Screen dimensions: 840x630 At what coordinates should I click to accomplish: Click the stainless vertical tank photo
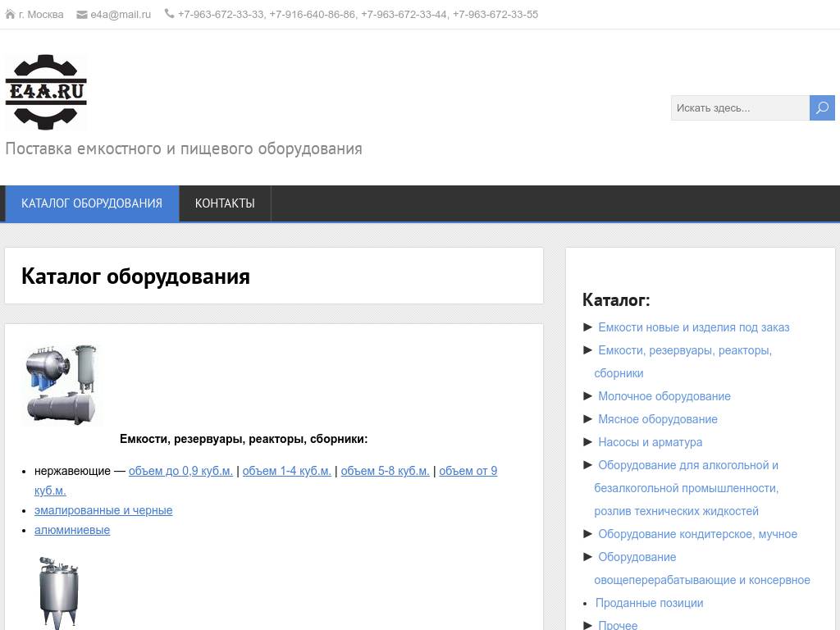tap(58, 589)
